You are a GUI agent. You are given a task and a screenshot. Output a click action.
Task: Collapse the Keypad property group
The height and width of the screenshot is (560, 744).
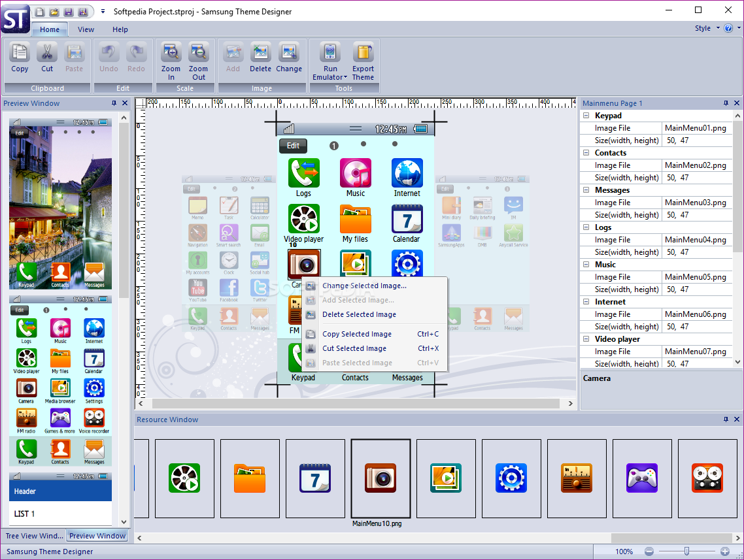click(x=586, y=115)
